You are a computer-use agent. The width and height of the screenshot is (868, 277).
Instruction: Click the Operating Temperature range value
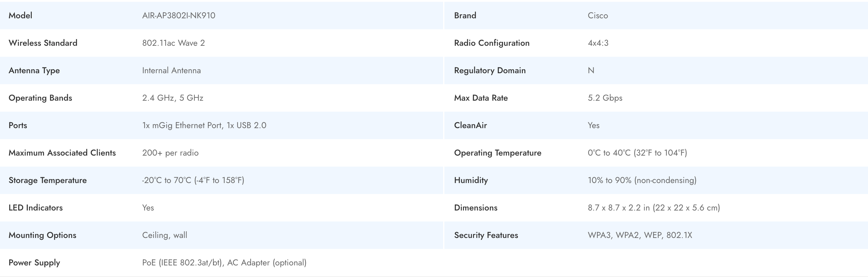(637, 153)
